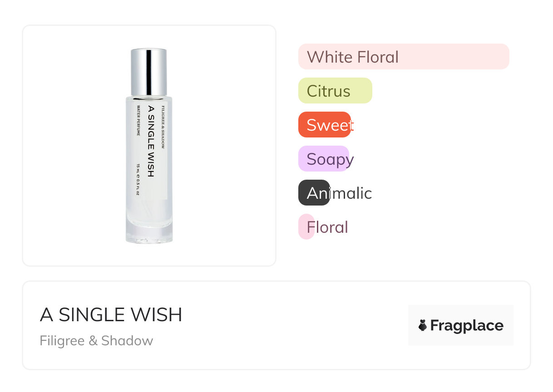Select the lilac Soapy accord bar
Screen dimensions: 553x392
point(323,159)
